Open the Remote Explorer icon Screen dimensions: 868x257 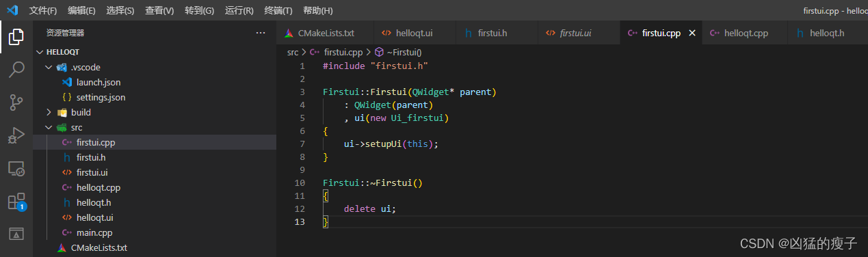pyautogui.click(x=16, y=168)
